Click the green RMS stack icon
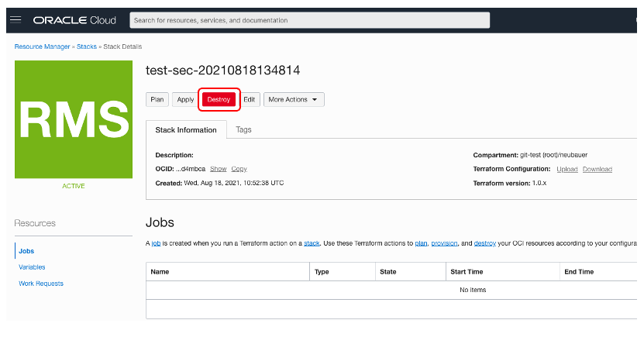Viewport: 644px width, 344px height. 74,120
